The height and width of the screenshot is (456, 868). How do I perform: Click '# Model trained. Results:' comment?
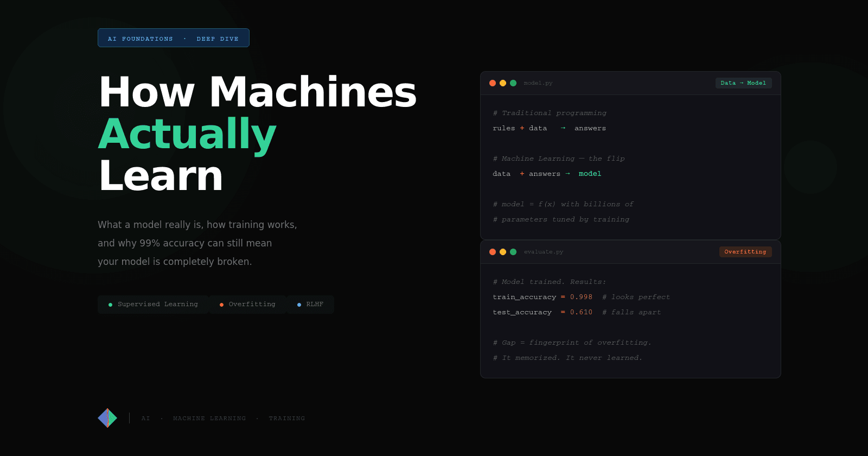pos(550,282)
